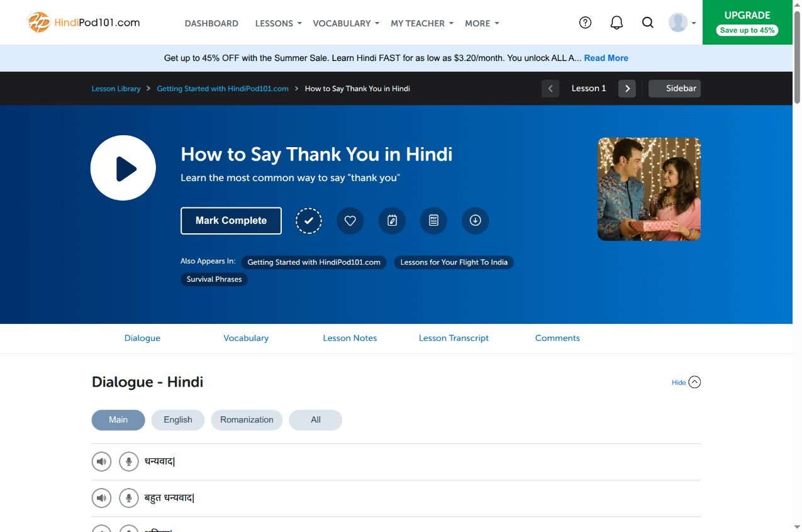Play the lesson audio with big play button
Screen dimensions: 802x532
click(x=123, y=168)
